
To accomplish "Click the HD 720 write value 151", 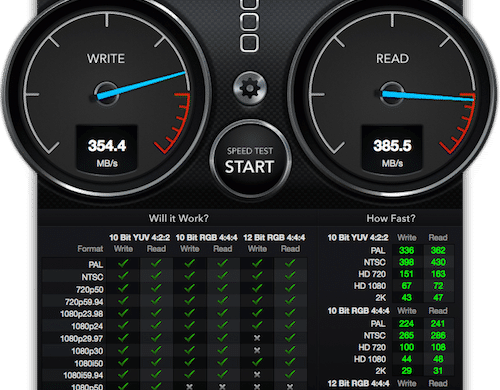I will pos(406,274).
